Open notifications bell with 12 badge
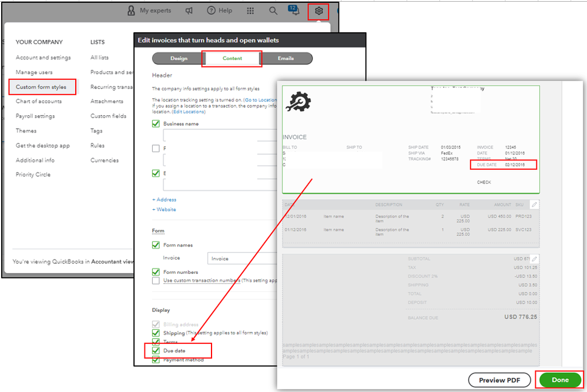This screenshot has width=587, height=392. 294,10
